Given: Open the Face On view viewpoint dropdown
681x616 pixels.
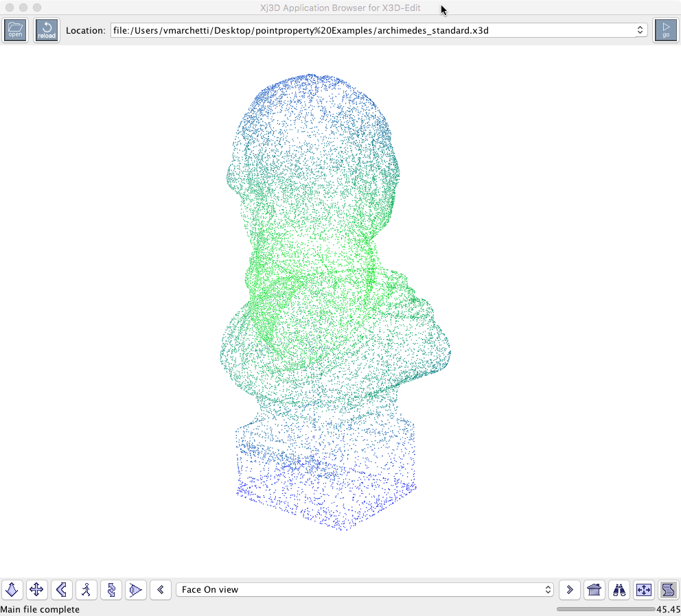Looking at the screenshot, I should click(x=365, y=589).
